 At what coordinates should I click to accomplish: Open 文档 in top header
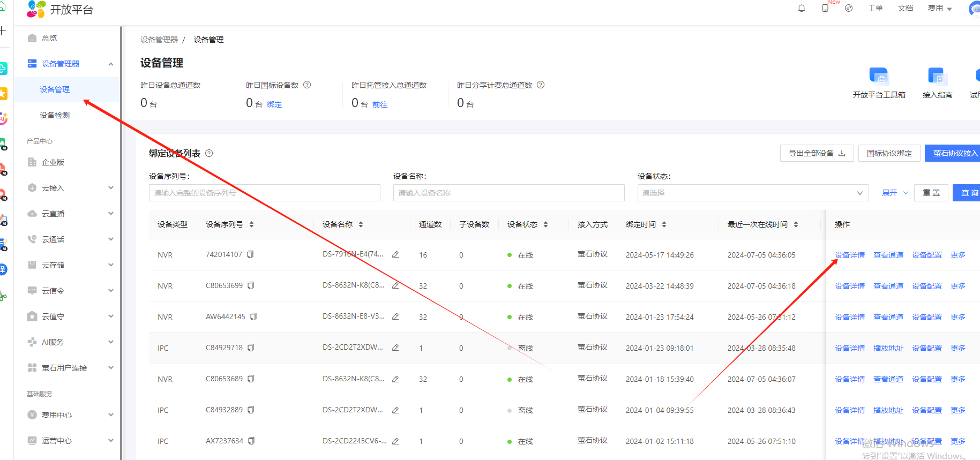tap(905, 8)
